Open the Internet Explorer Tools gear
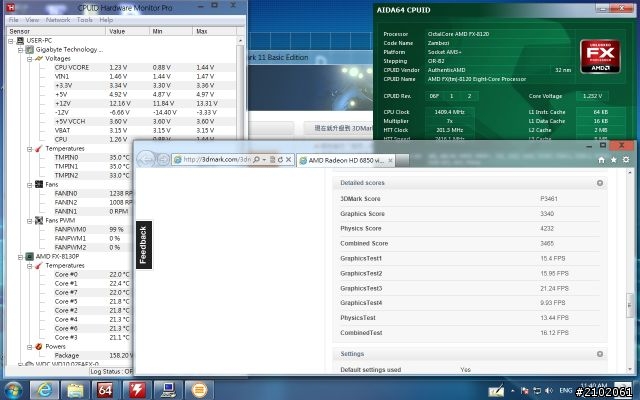The width and height of the screenshot is (640, 400). point(626,160)
